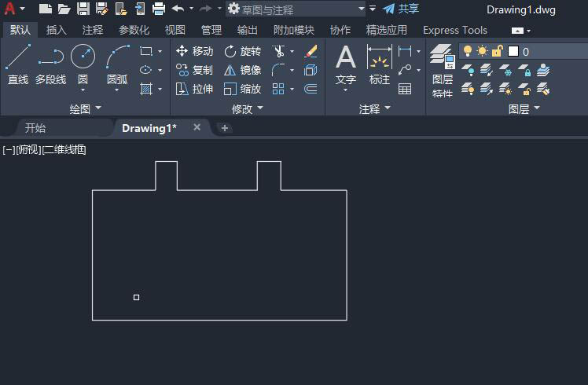Open the 开始 document tab

click(35, 128)
